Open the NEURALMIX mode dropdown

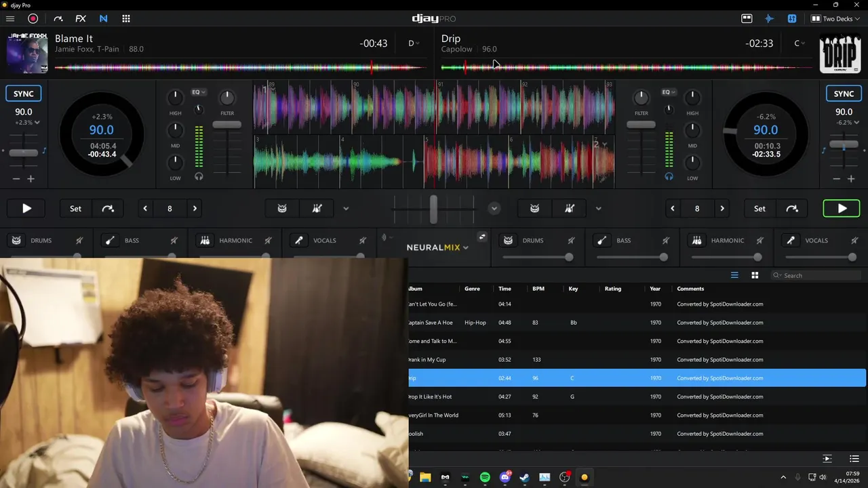tap(437, 247)
